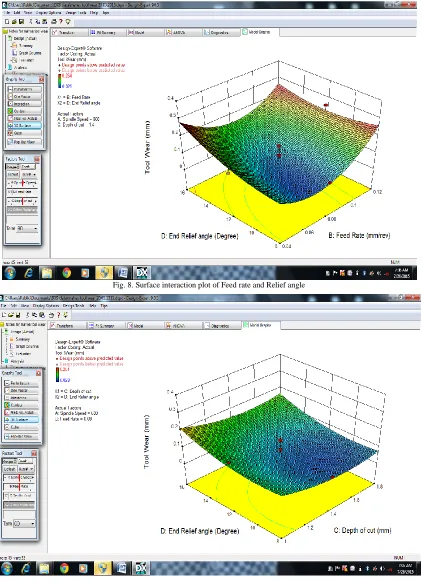Click lightbulb Tips icon in feed rate plot window
Screen dimensions: 422x583
68,22
